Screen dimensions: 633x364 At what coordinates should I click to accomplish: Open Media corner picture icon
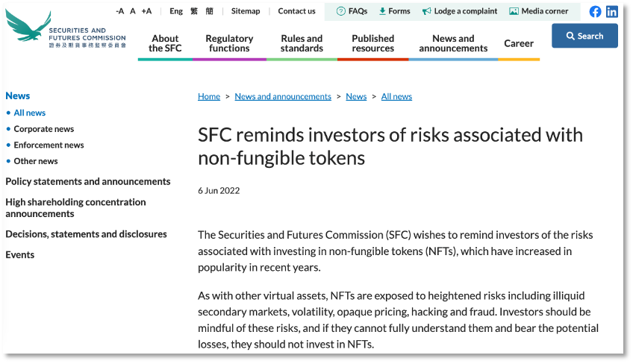[514, 11]
